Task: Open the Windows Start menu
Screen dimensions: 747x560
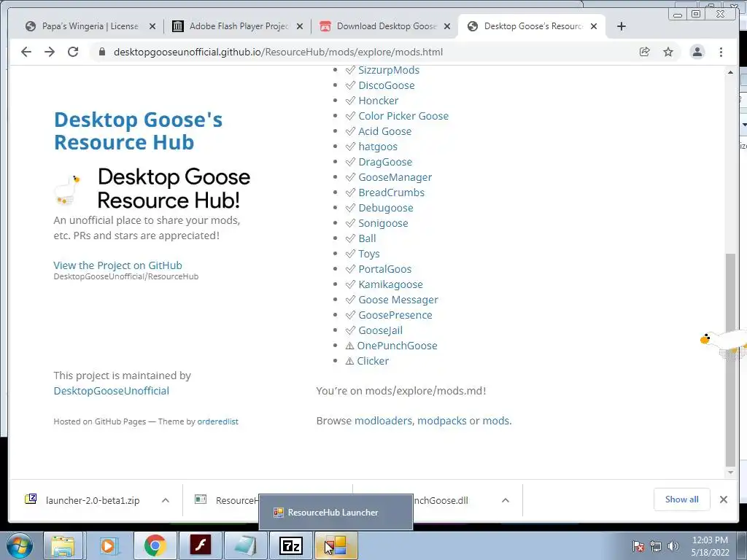Action: 20,545
